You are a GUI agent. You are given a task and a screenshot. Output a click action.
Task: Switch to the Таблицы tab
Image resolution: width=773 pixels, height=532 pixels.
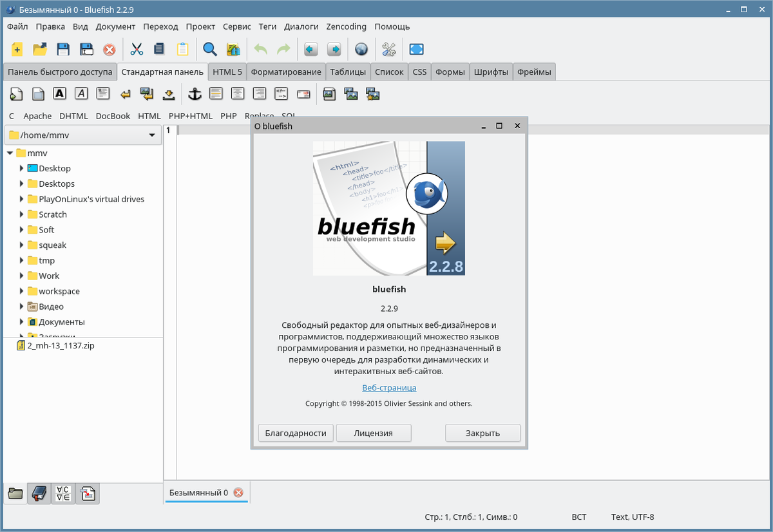pos(348,71)
